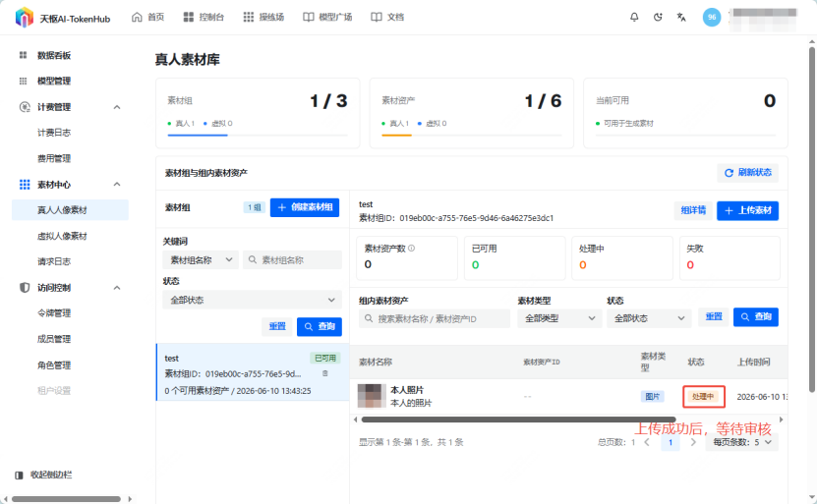Click the 当前可用 stat card

(x=685, y=113)
